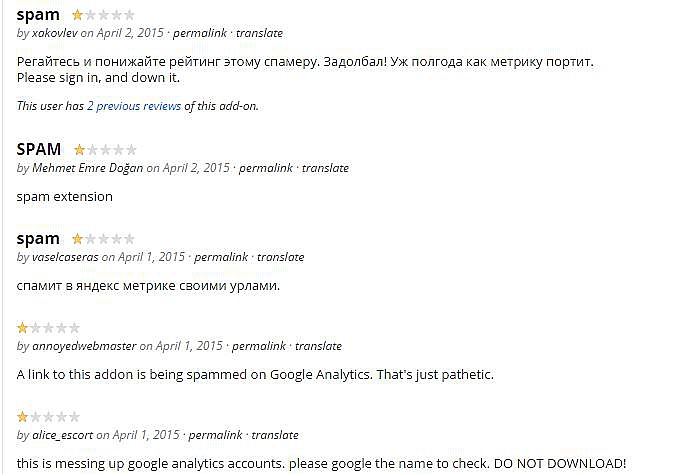693x474 pixels.
Task: Click star rating above alice_escort's review
Action: pos(48,417)
